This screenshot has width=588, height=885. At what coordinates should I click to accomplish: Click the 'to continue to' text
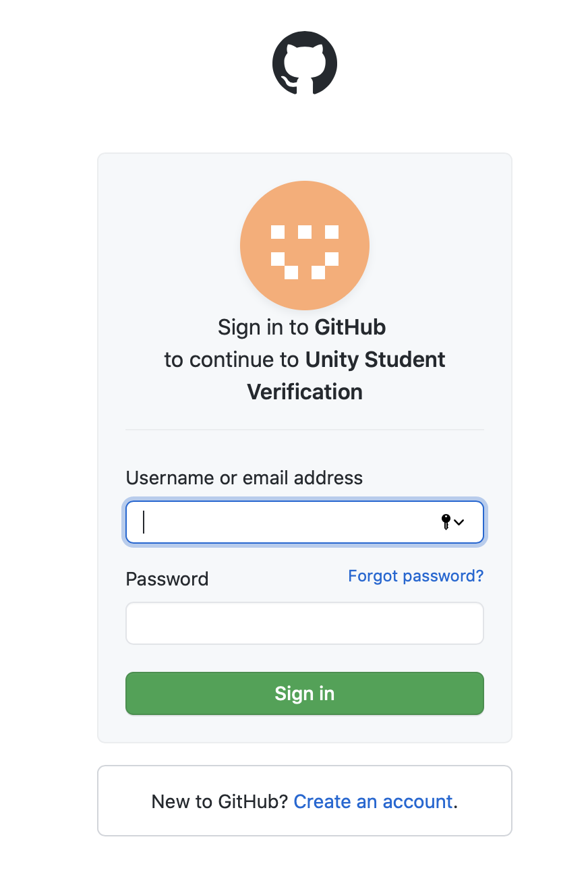(233, 360)
